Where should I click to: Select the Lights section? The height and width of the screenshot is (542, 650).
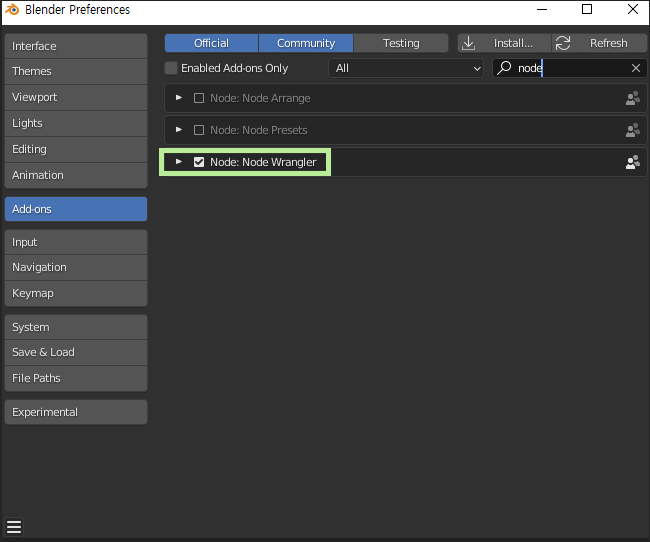pos(76,123)
